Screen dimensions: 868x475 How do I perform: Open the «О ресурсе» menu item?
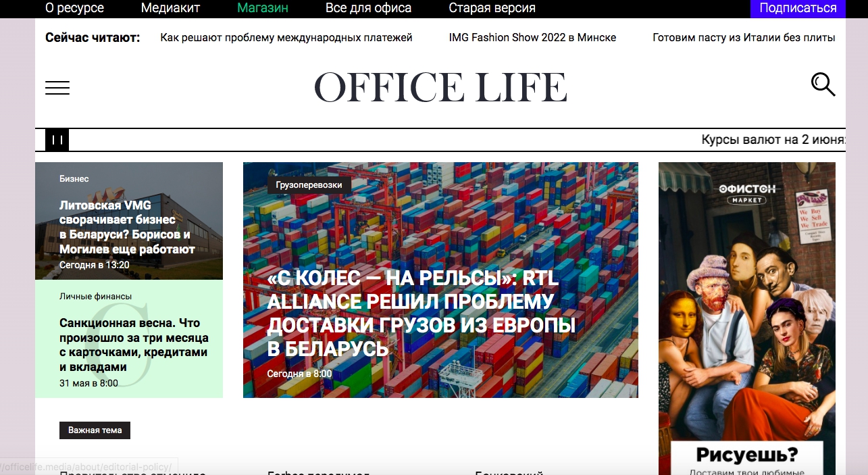[x=74, y=8]
